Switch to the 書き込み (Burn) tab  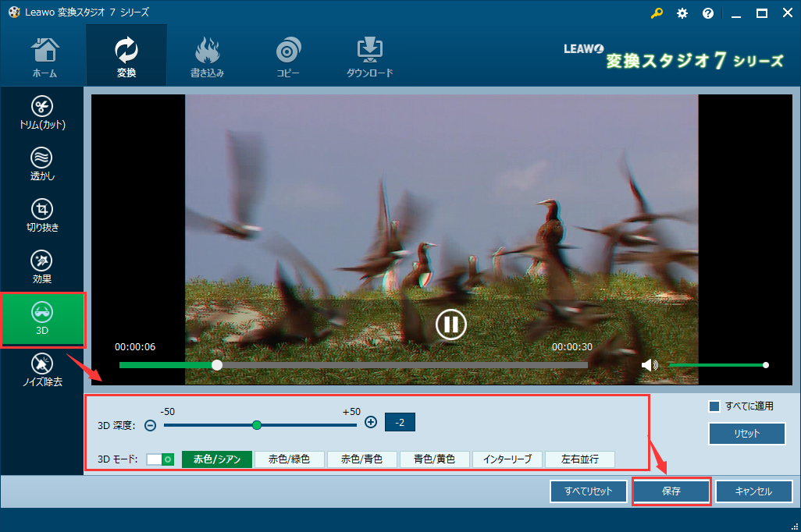click(x=207, y=56)
